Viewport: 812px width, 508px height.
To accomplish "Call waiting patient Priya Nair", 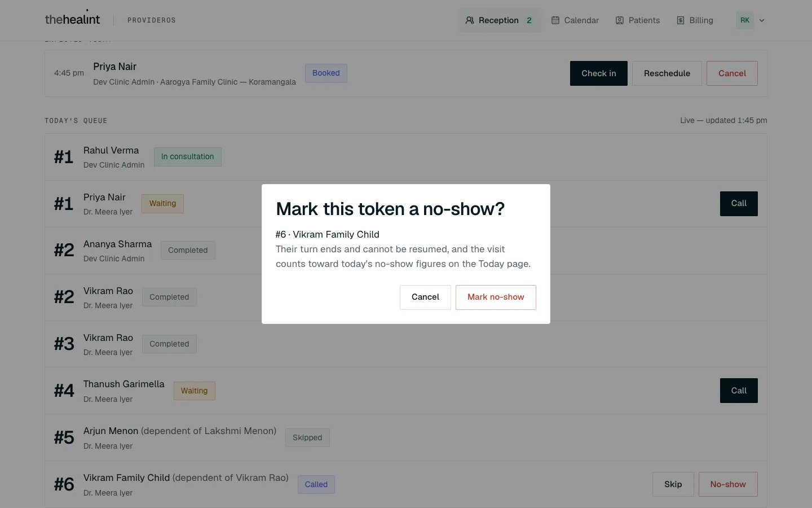I will (x=739, y=203).
